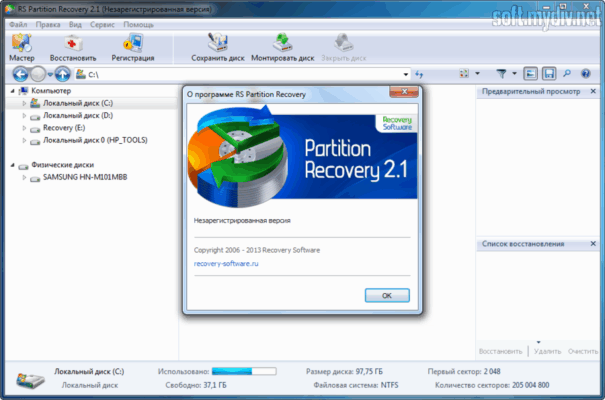This screenshot has width=605, height=400.
Task: Close the Список восстановления panel
Action: 593,244
